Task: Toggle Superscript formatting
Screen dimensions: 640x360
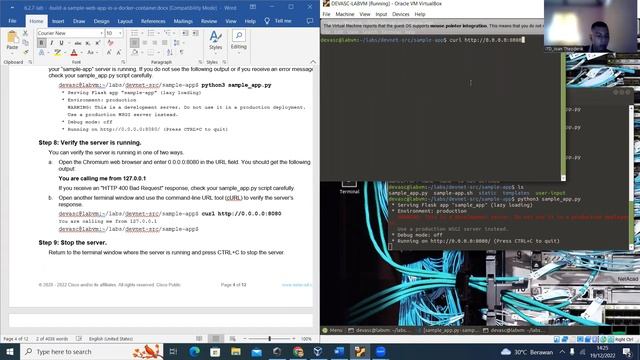Action: coord(98,42)
